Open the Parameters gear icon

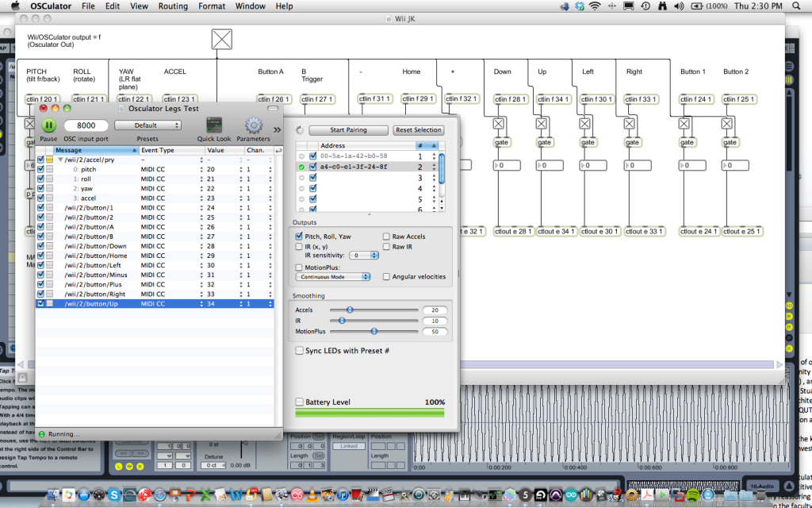pos(253,125)
